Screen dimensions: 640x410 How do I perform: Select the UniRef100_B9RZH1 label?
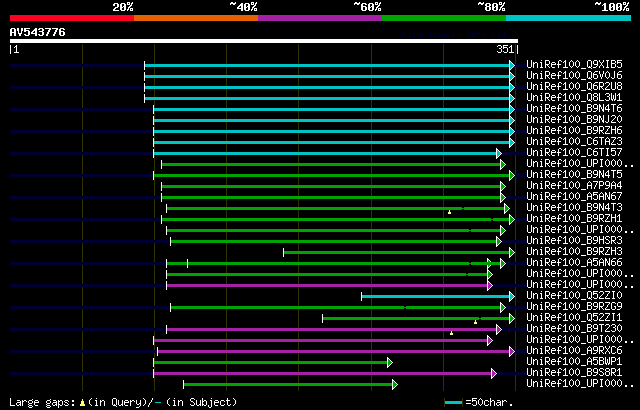point(574,219)
